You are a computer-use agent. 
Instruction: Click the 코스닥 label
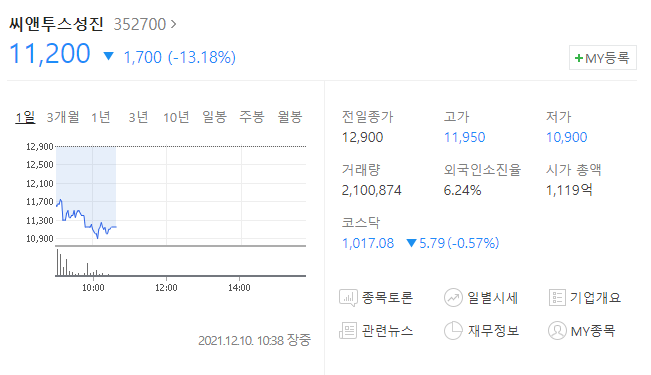pos(360,223)
